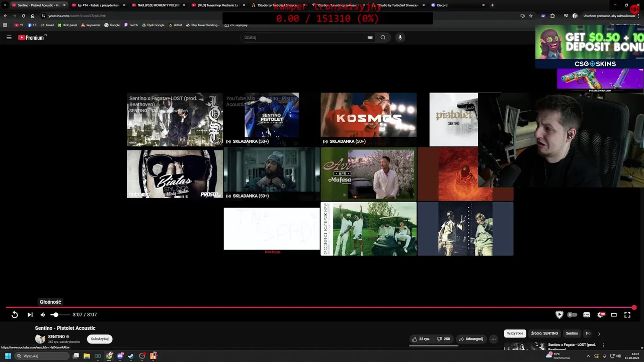This screenshot has height=362, width=644.
Task: Open the Białas Styl Życia thumbnail
Action: [x=175, y=173]
